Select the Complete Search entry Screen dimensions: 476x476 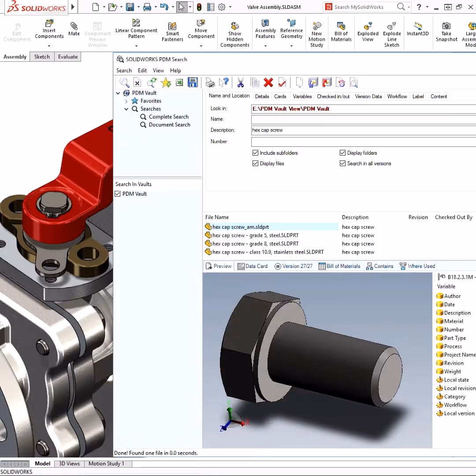click(x=164, y=117)
